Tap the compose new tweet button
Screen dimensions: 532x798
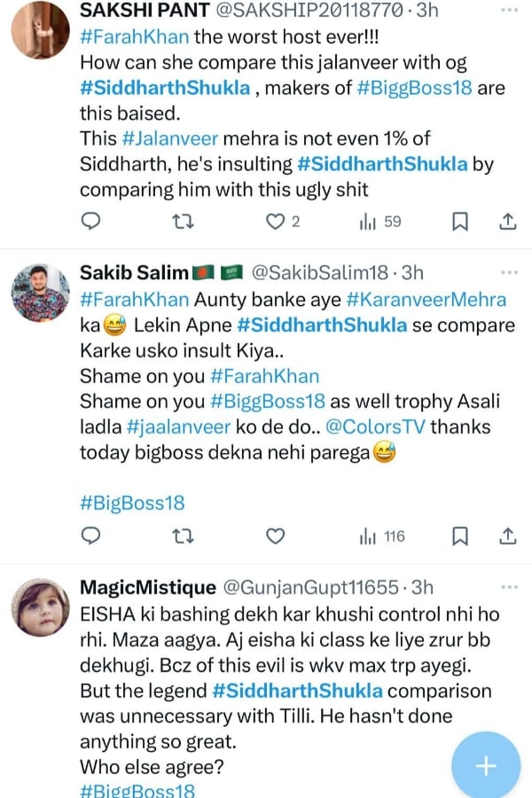pos(486,765)
